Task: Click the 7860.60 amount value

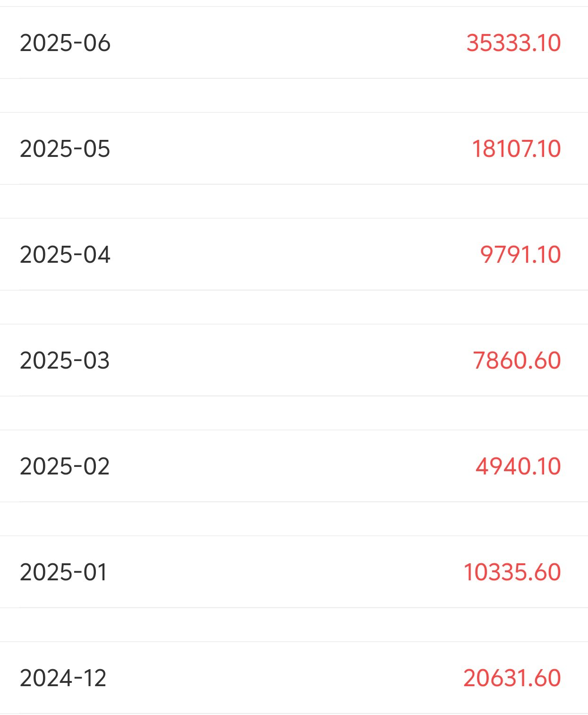Action: click(x=517, y=360)
